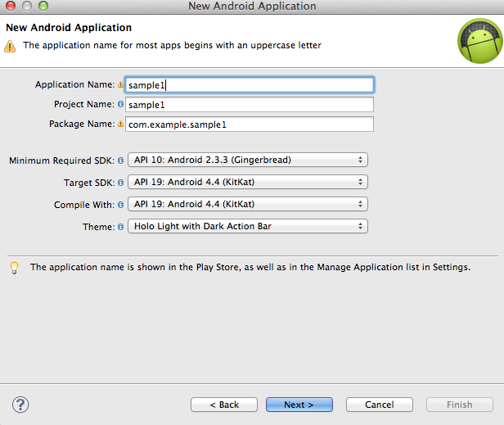
Task: Click the green zoom window button
Action: 43,6
